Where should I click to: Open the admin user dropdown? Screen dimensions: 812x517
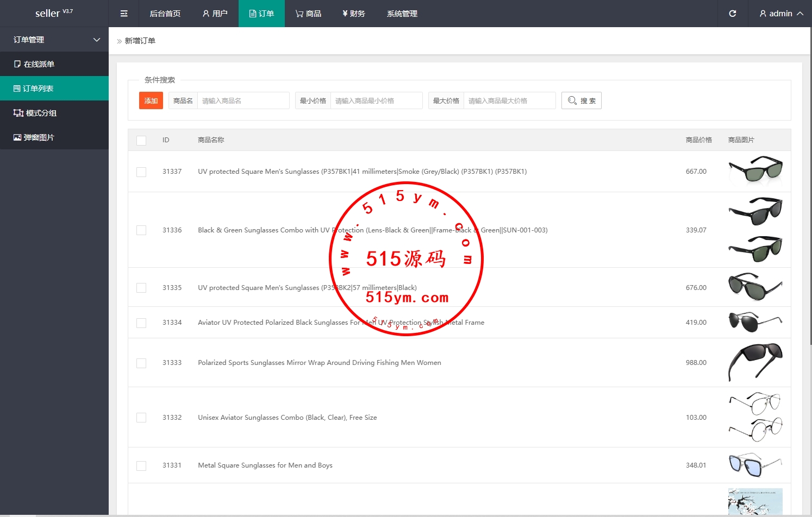pos(781,14)
